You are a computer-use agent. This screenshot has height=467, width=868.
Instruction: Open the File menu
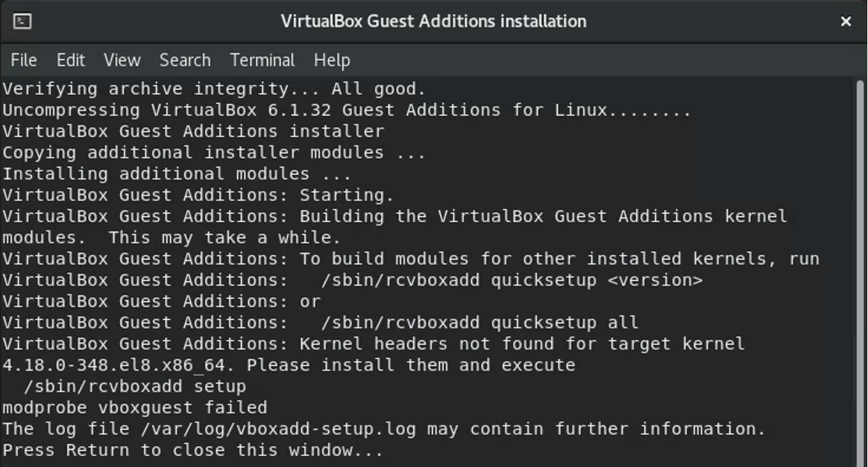tap(23, 60)
